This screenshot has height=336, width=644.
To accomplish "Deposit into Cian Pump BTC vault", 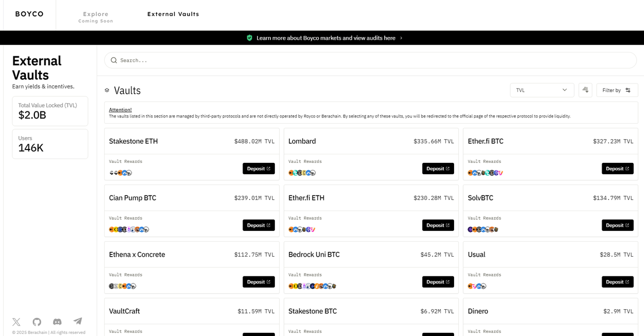I will pos(259,226).
